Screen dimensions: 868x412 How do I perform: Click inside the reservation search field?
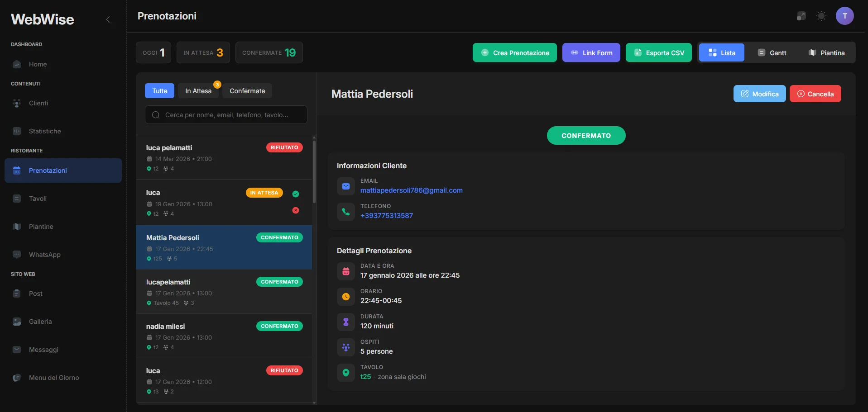(x=225, y=114)
